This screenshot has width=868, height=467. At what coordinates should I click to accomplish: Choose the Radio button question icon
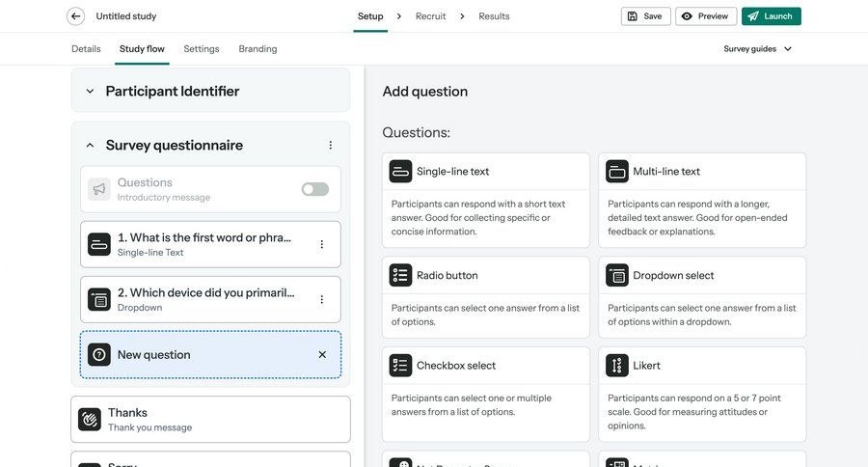[400, 275]
